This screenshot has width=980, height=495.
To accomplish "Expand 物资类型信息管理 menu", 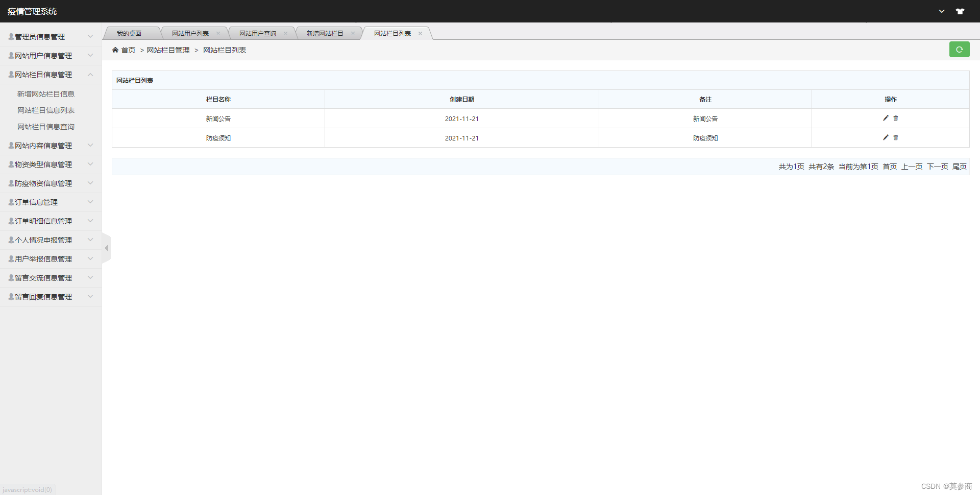I will pos(51,164).
